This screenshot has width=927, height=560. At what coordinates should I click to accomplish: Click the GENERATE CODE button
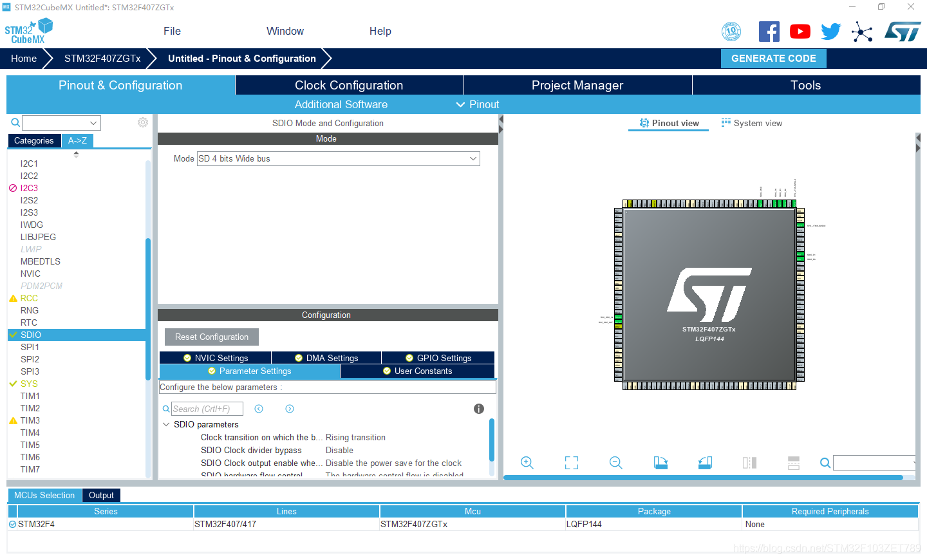(x=774, y=58)
